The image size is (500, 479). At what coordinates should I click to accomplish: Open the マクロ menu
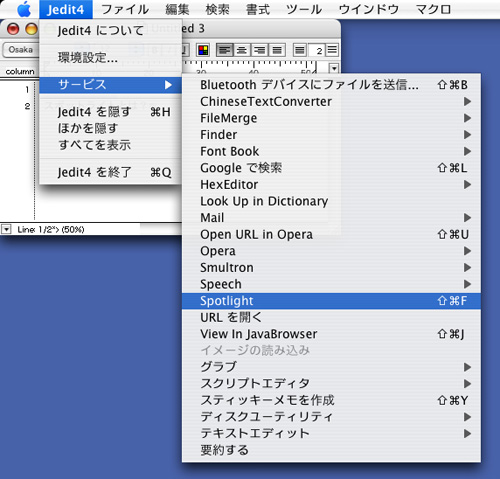point(433,9)
